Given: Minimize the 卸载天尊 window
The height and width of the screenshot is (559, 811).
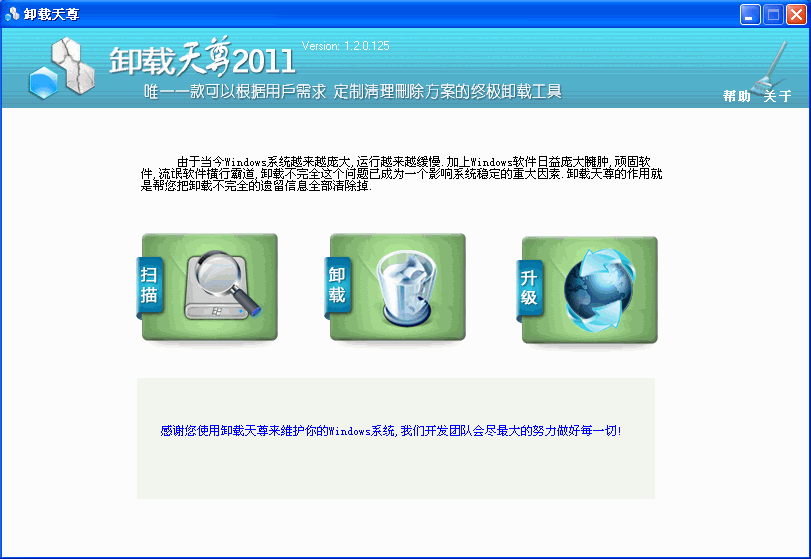Looking at the screenshot, I should tap(750, 14).
